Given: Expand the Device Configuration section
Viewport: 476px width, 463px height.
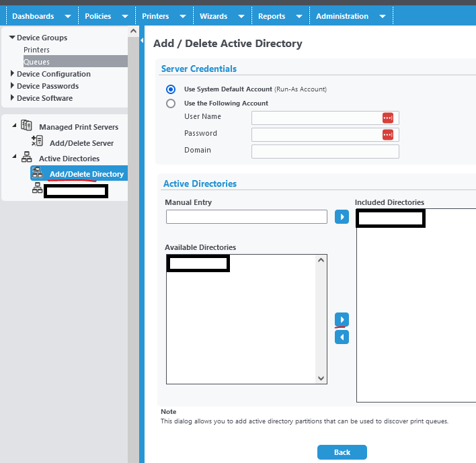Looking at the screenshot, I should point(13,74).
